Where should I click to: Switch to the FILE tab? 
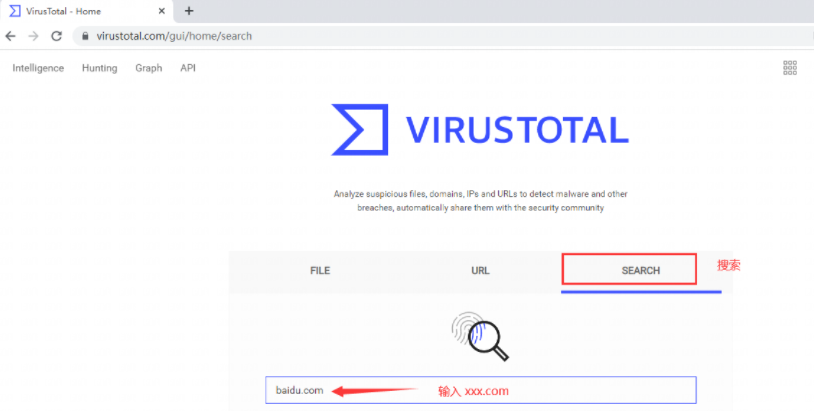click(x=320, y=271)
